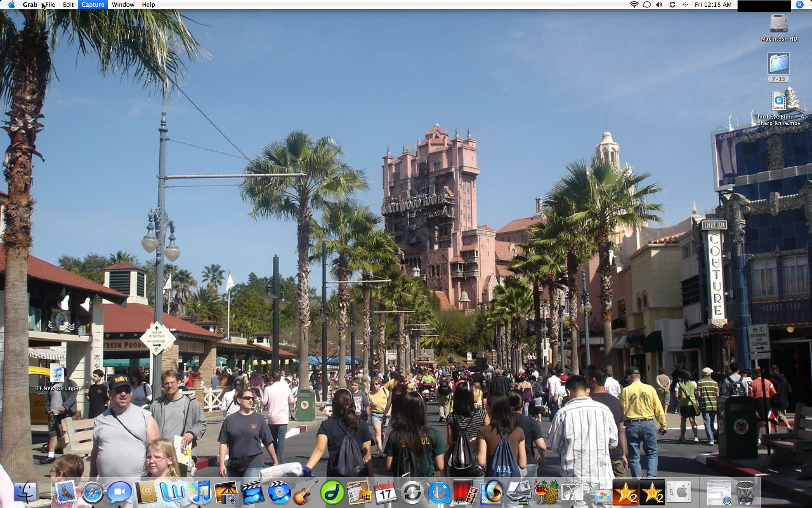
Task: Open iMovie clapperboard icon
Action: click(253, 493)
